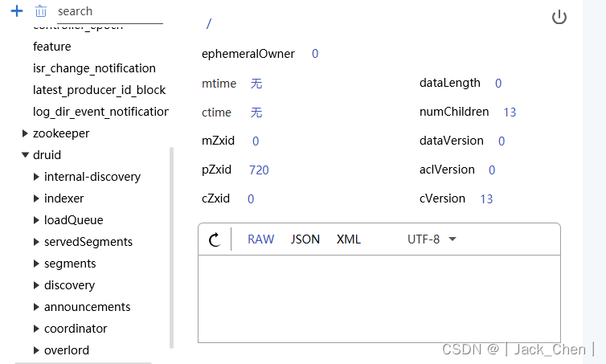The height and width of the screenshot is (364, 606).
Task: Select the internal-discovery label
Action: (x=92, y=177)
